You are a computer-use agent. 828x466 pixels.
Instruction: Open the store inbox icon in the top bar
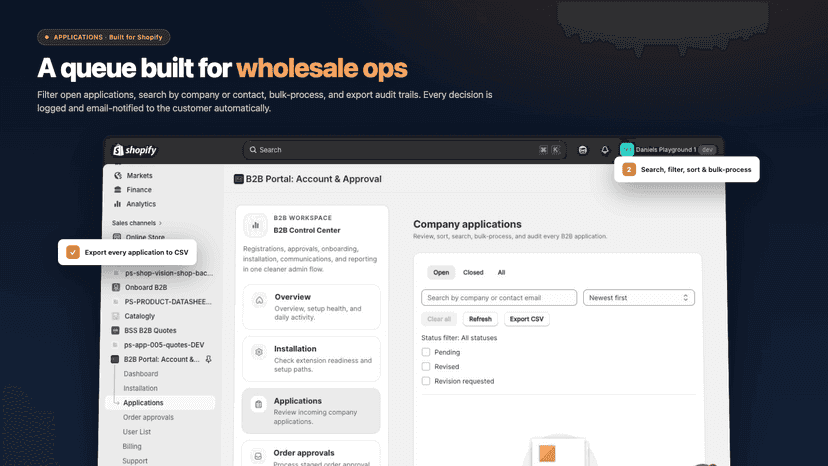coord(582,150)
